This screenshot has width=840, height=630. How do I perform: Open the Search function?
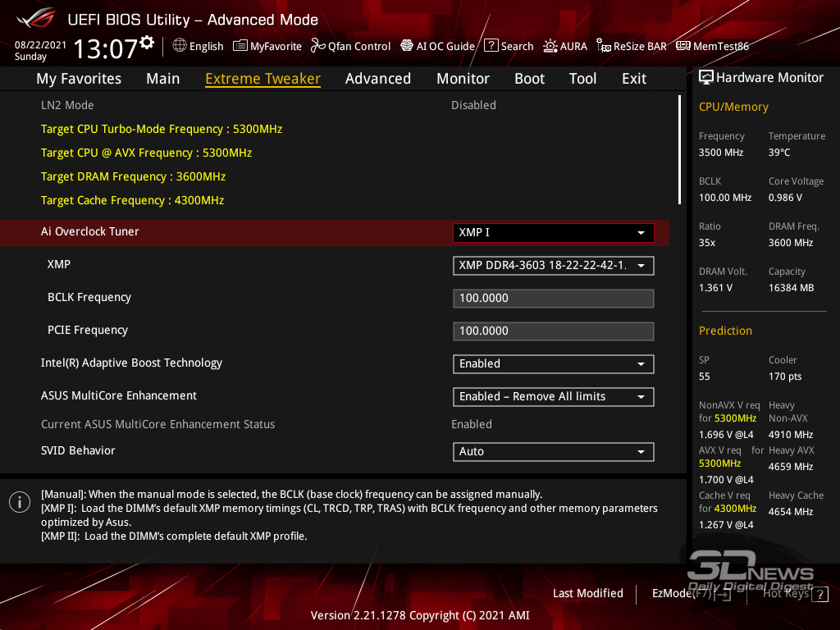tap(509, 46)
